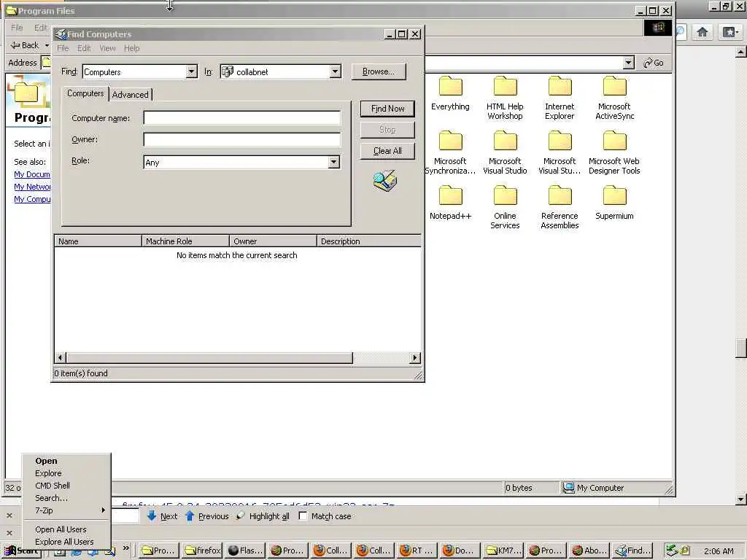Open the View menu in Find Computers
747x560 pixels.
[x=107, y=49]
